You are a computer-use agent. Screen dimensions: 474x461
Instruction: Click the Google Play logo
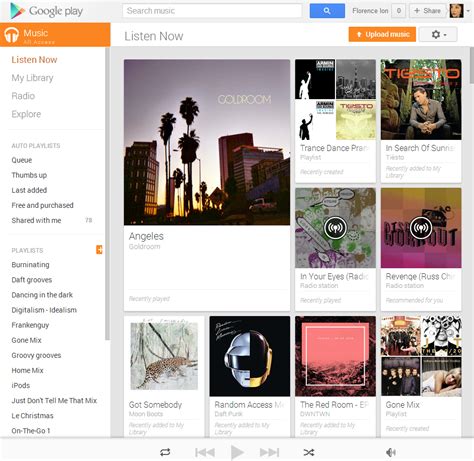click(x=46, y=11)
